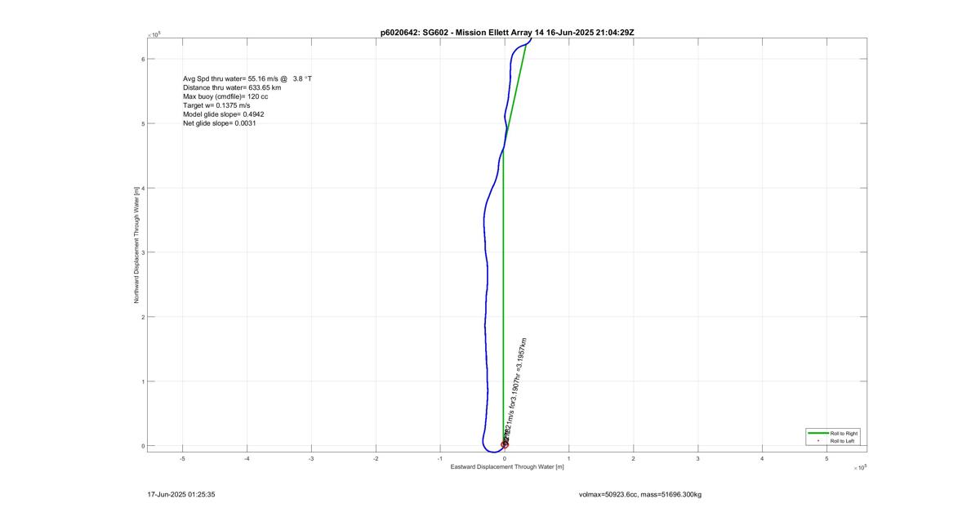Click the timestamp '17-Jun-2025 01:25:35'

(181, 494)
